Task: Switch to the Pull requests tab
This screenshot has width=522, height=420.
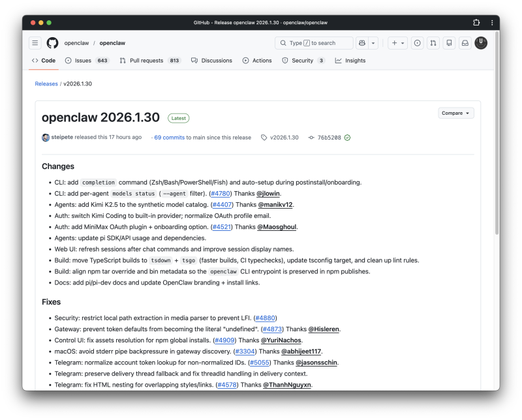Action: click(151, 61)
